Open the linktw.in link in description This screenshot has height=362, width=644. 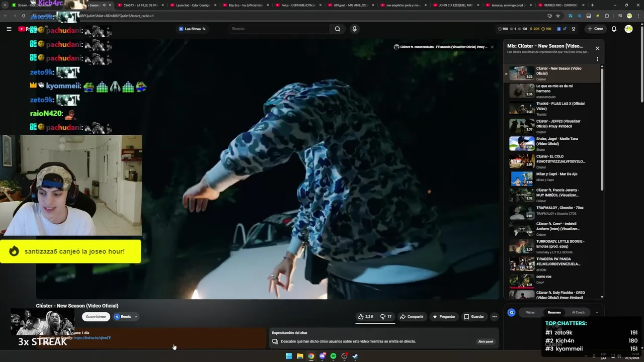click(92, 338)
